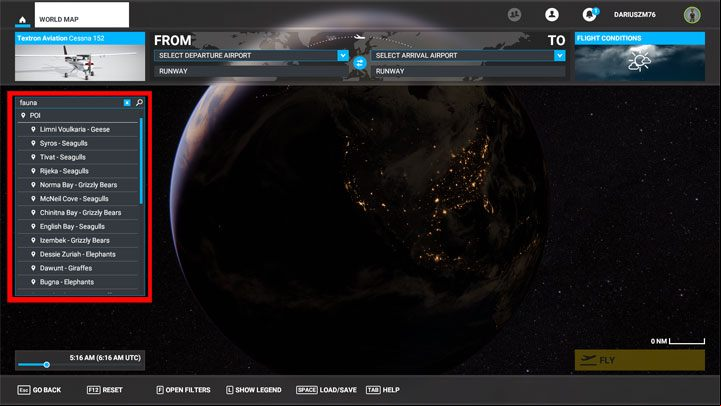The height and width of the screenshot is (406, 721).
Task: Select Syros - Seagulls result
Action: pyautogui.click(x=78, y=143)
